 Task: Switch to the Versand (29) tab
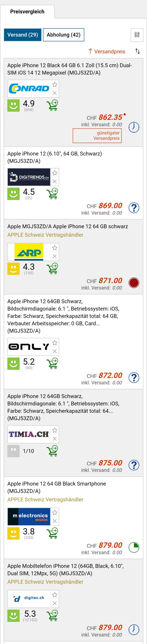(23, 35)
